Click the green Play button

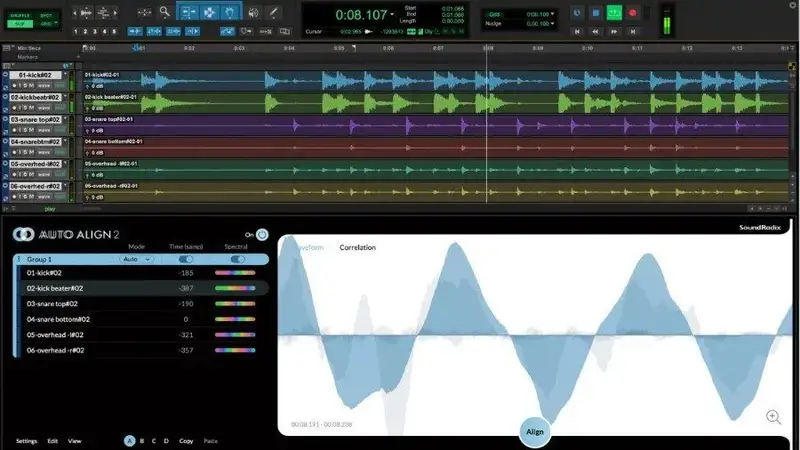click(x=614, y=13)
